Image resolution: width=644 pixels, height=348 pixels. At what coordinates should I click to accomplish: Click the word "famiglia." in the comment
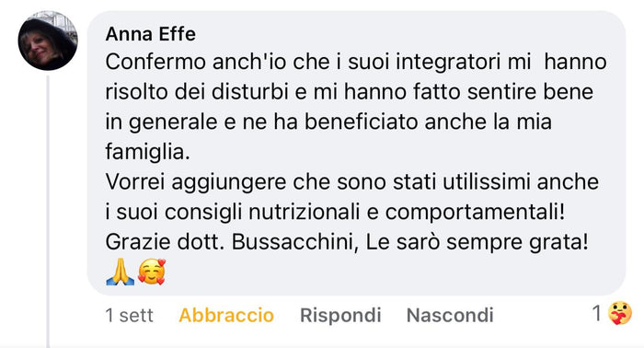(x=147, y=153)
